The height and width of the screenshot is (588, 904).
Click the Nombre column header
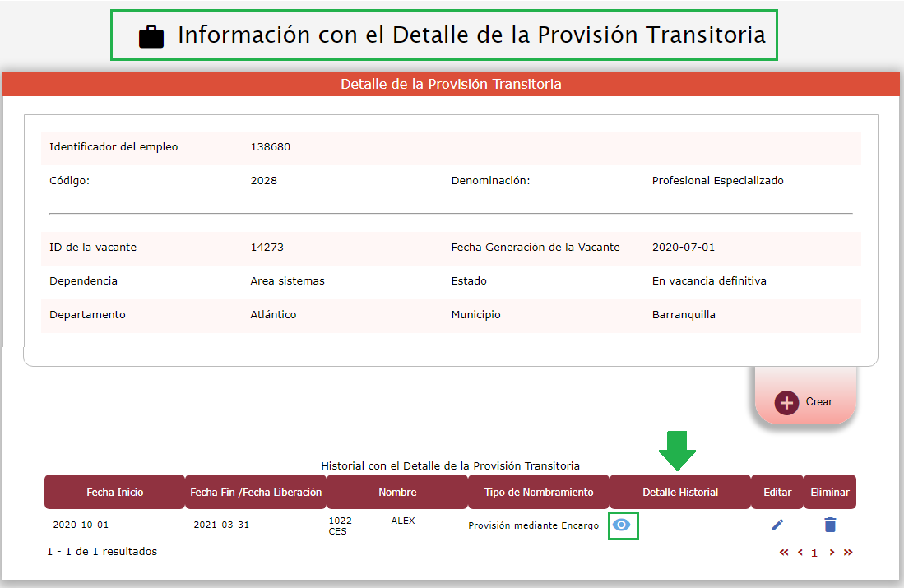pos(397,492)
